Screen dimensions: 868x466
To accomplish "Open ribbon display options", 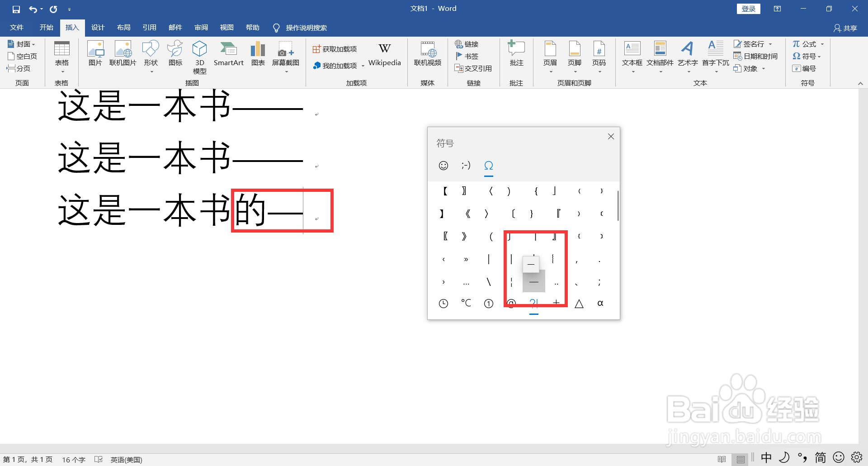I will [x=777, y=9].
